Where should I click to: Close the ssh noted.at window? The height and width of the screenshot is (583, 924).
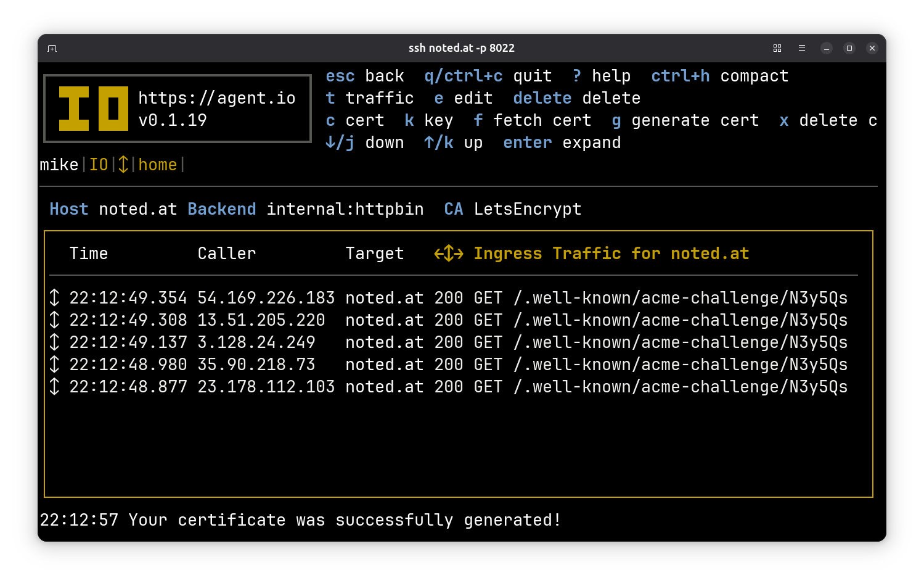pos(872,48)
